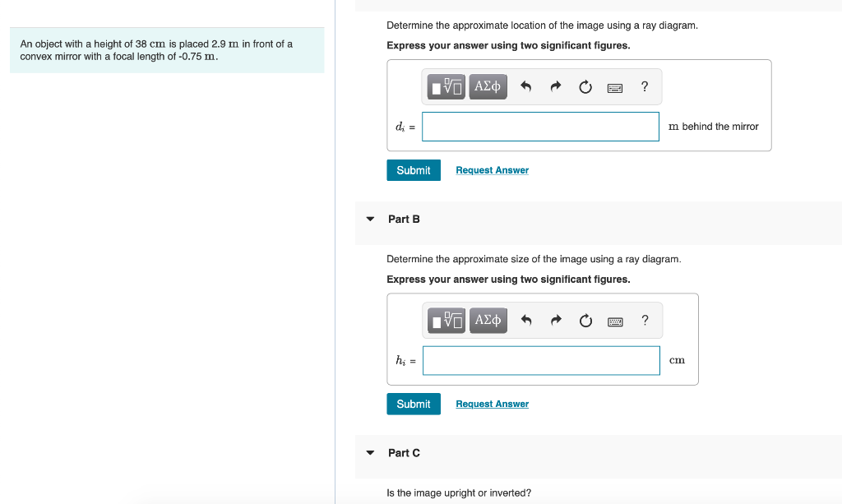Screen dimensions: 842x504
Task: Click the hi image height input field
Action: [541, 361]
